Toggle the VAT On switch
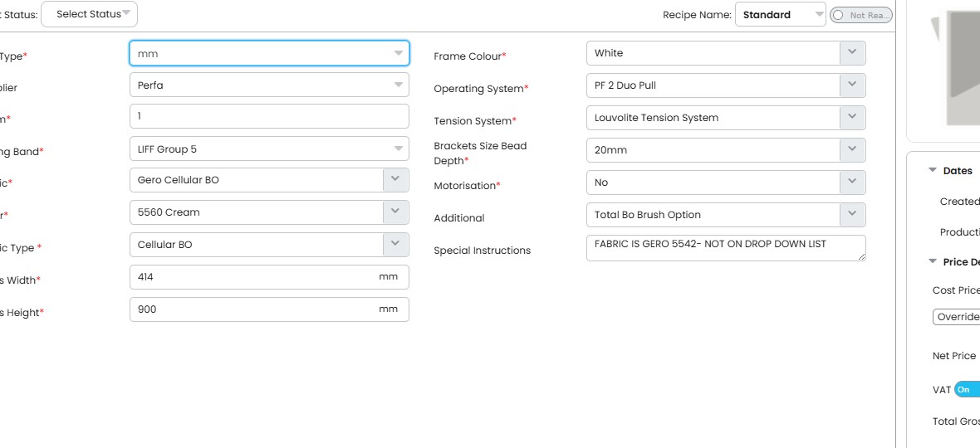Image resolution: width=980 pixels, height=448 pixels. click(x=967, y=389)
